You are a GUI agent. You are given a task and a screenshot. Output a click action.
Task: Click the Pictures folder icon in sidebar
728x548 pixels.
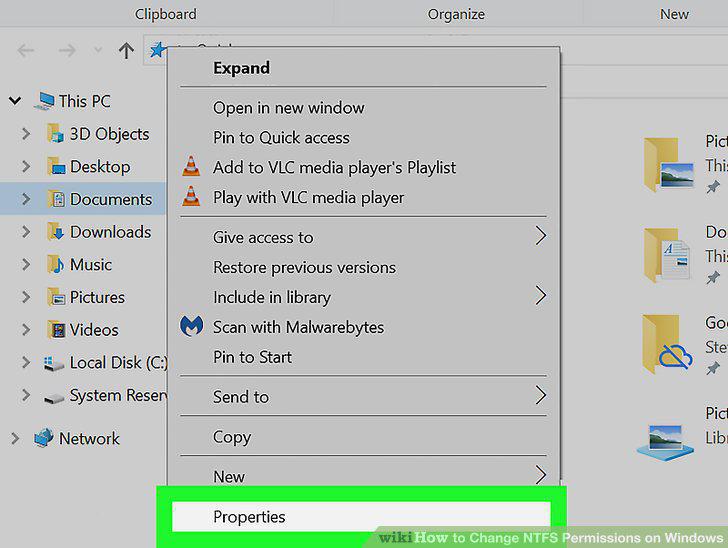[x=56, y=297]
